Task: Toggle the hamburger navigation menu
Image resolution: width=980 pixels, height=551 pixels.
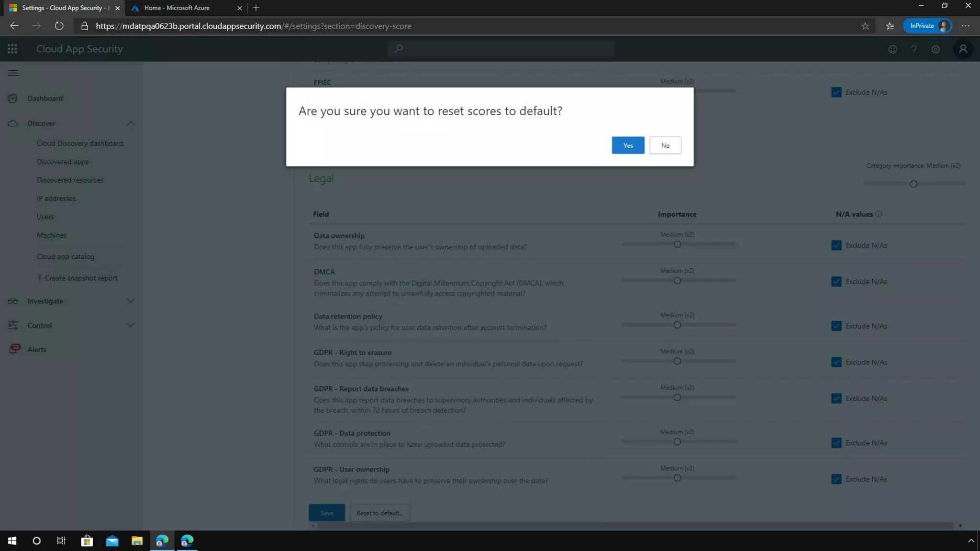Action: pyautogui.click(x=13, y=73)
